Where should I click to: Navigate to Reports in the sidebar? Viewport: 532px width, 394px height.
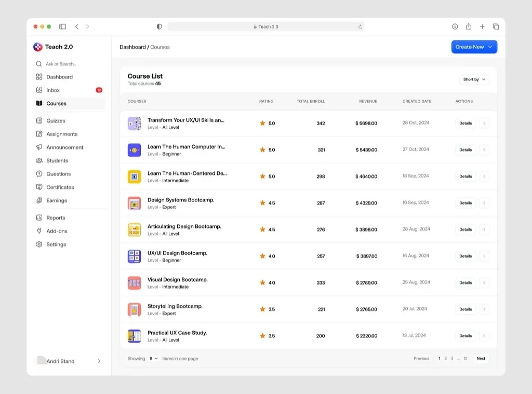pos(69,218)
